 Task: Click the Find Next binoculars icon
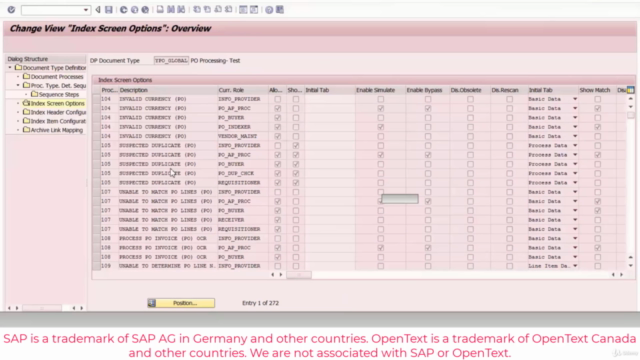181,9
